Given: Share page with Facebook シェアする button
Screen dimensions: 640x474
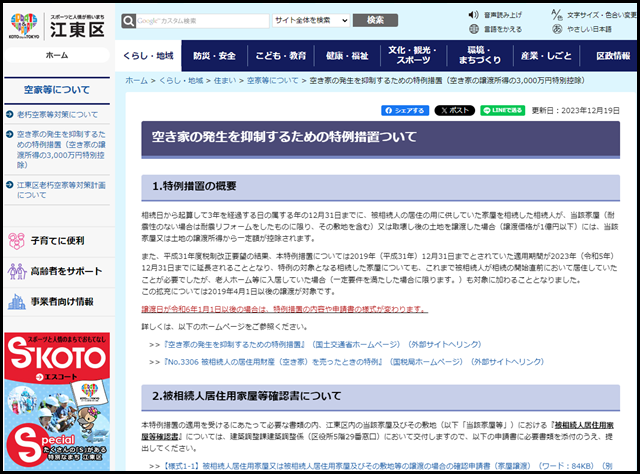Looking at the screenshot, I should (405, 110).
